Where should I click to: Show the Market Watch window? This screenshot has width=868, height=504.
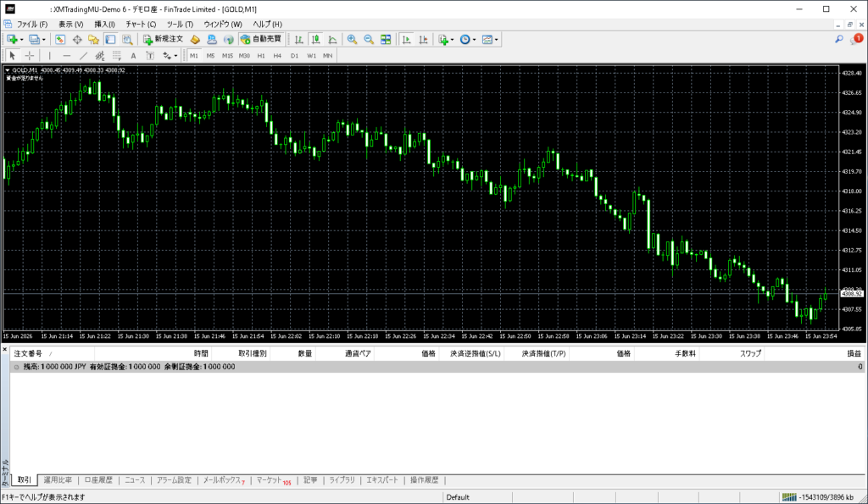(60, 39)
